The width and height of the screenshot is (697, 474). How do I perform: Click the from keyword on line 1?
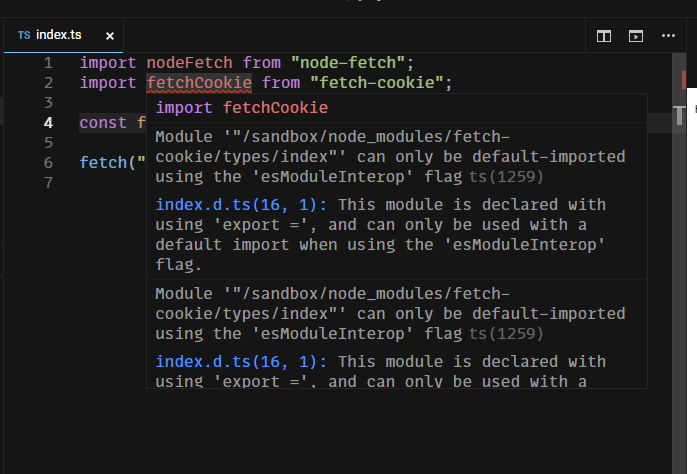pyautogui.click(x=262, y=63)
